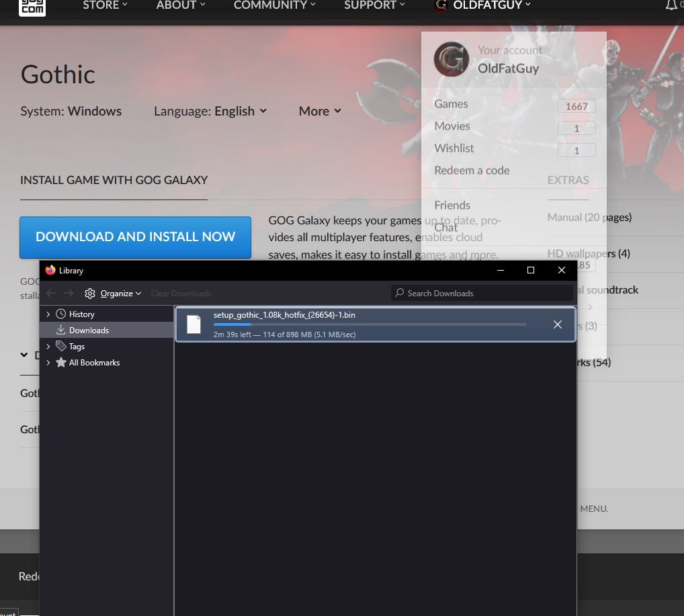
Task: Open the OldFatGuy account name link
Action: click(x=508, y=69)
